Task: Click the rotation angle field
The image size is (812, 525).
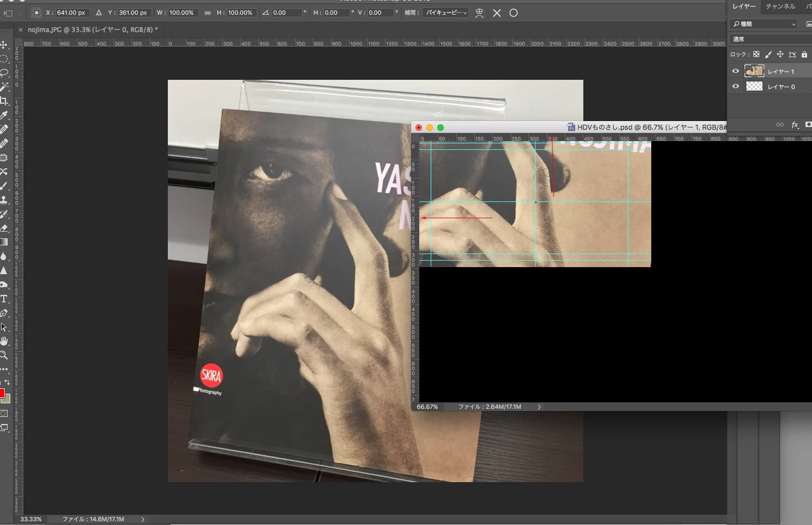Action: 287,12
